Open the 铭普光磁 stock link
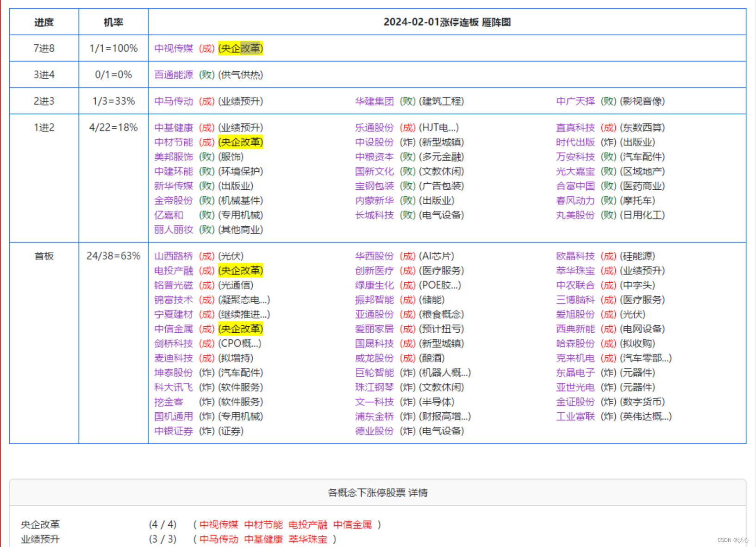The image size is (756, 547). (174, 285)
